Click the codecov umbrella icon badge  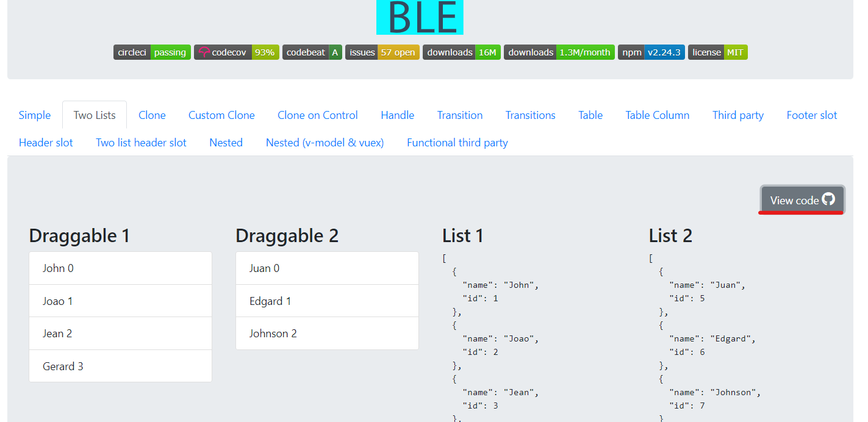point(237,52)
